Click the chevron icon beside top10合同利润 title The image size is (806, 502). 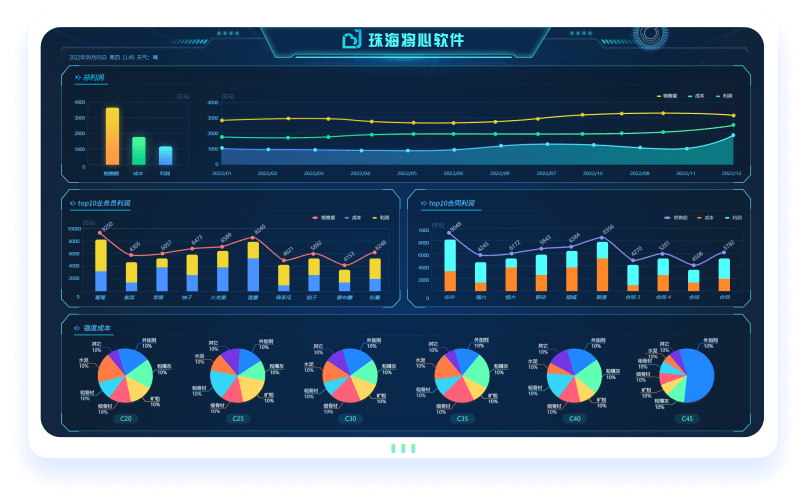424,203
